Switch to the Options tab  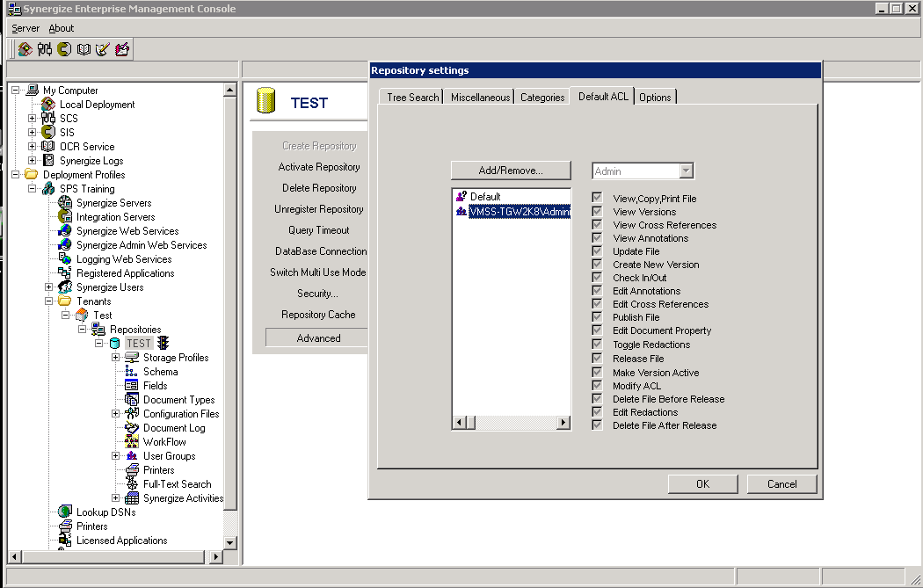coord(655,97)
